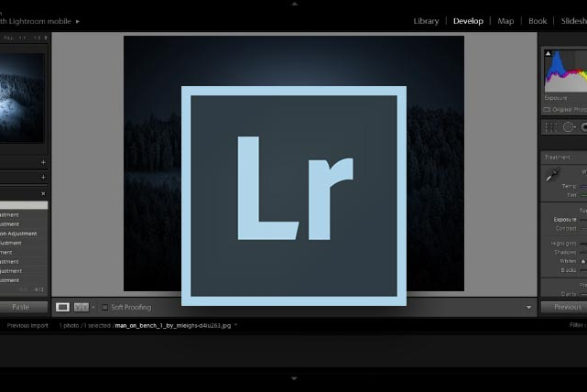Image resolution: width=587 pixels, height=392 pixels.
Task: Open the toolbar options dropdown arrow
Action: [528, 307]
